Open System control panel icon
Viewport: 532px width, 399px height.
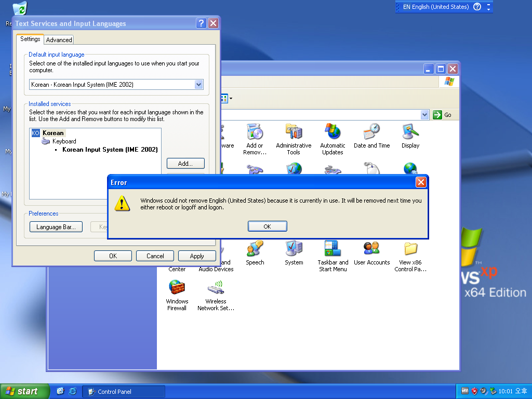click(294, 253)
